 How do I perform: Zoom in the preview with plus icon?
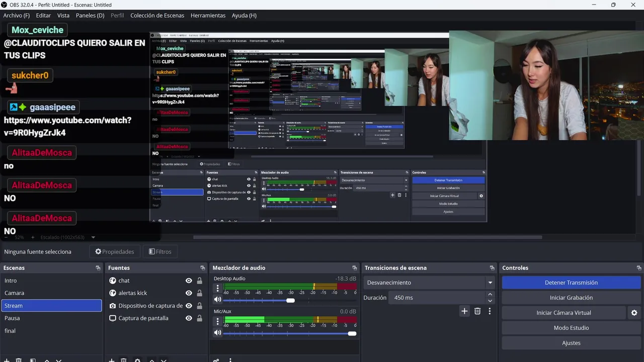click(33, 237)
